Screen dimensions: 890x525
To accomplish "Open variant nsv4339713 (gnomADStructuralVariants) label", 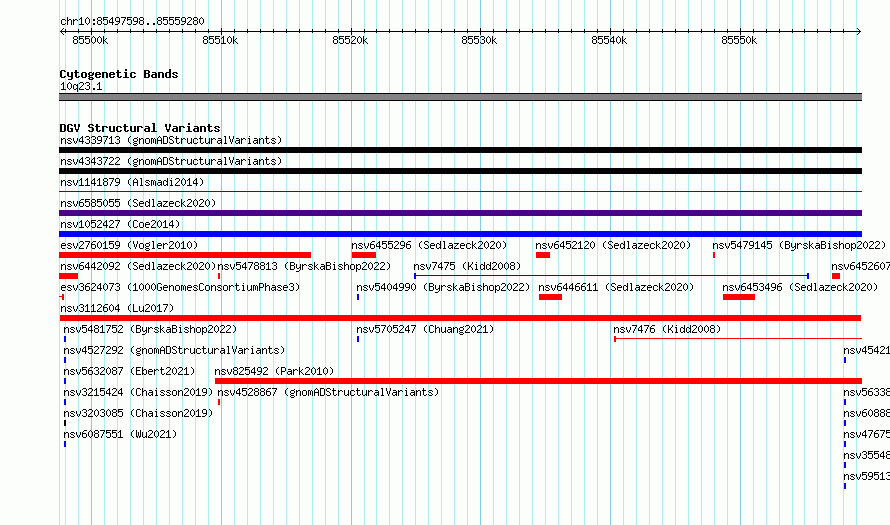I will (x=171, y=140).
